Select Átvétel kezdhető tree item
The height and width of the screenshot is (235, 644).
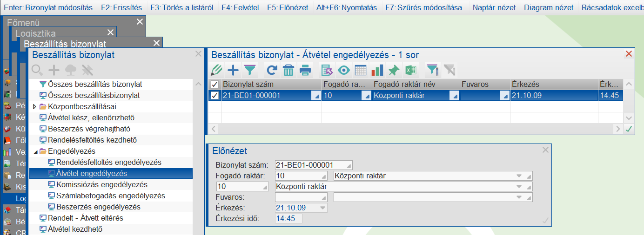tap(75, 229)
